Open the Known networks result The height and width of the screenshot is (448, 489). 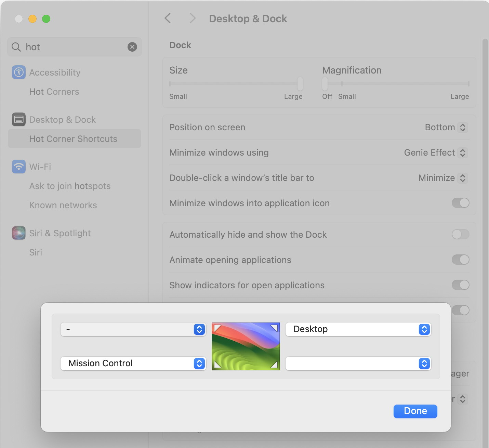pyautogui.click(x=63, y=205)
